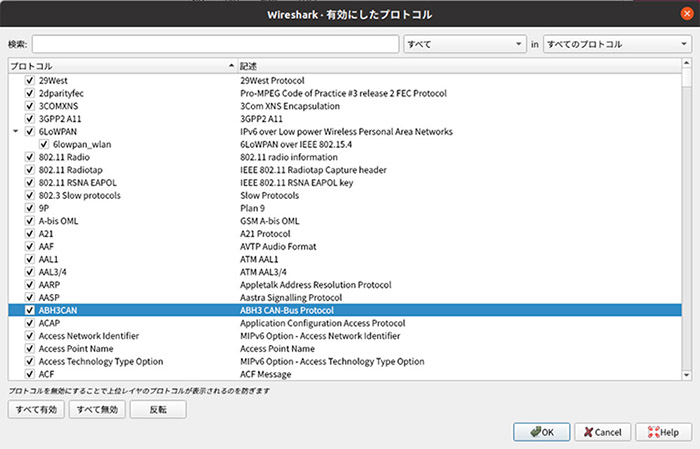Select 'IEEE 802.11 Radiotap Capture header' text
The height and width of the screenshot is (449, 700).
click(x=313, y=170)
